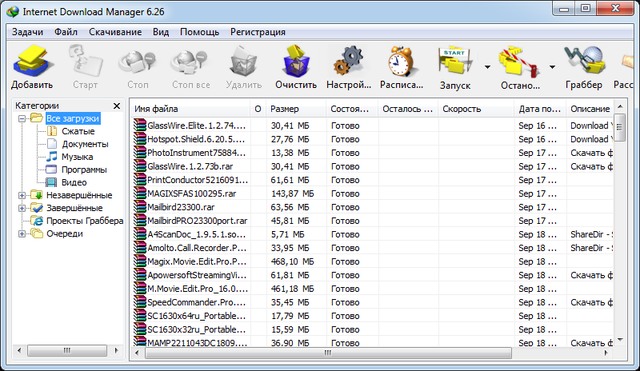
Task: Select the GlassWire.1.2.73b.rar file
Action: [372, 166]
